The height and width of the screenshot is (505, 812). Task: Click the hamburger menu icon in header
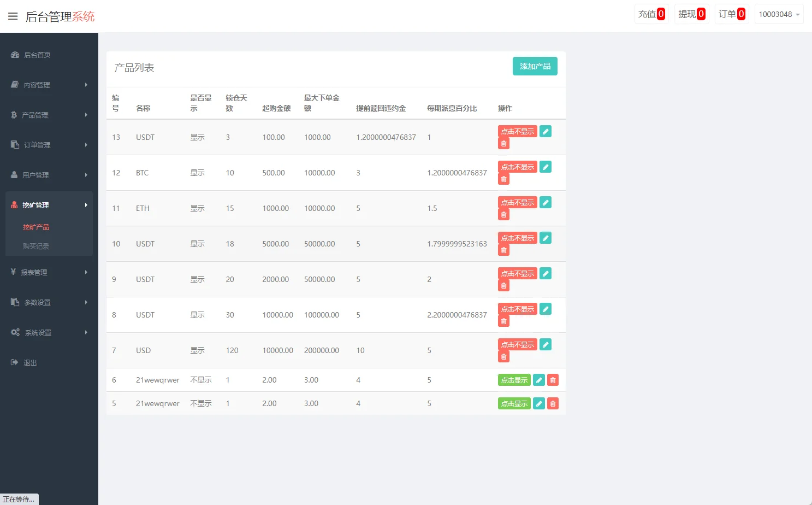[13, 16]
